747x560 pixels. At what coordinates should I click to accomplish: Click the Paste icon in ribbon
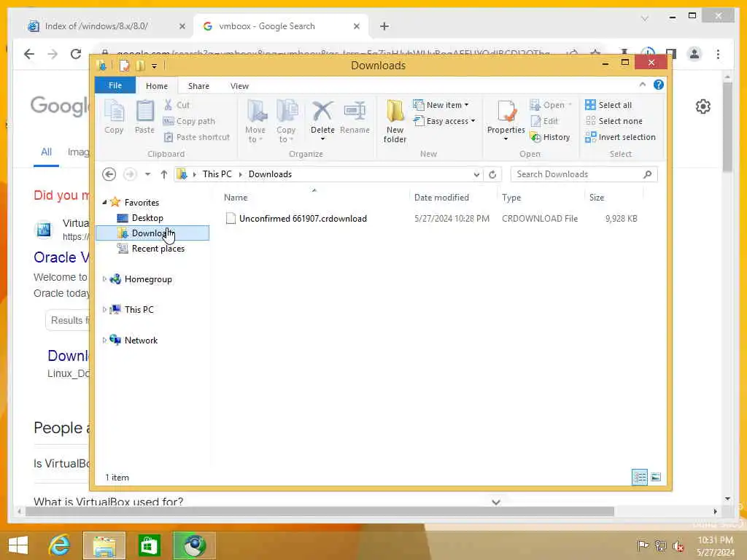[145, 117]
